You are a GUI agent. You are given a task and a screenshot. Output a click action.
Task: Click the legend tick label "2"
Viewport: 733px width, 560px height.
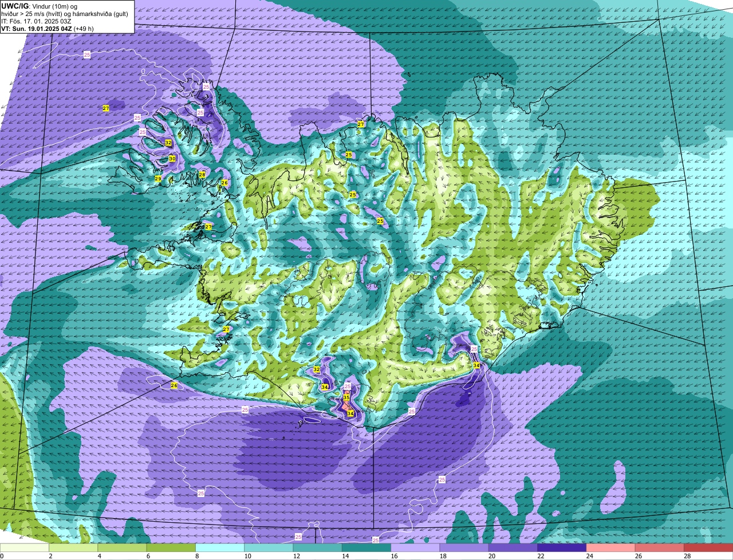pyautogui.click(x=50, y=556)
